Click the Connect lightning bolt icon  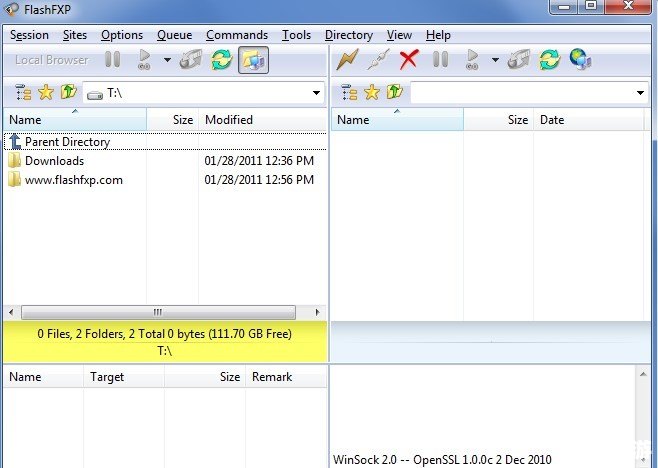347,60
